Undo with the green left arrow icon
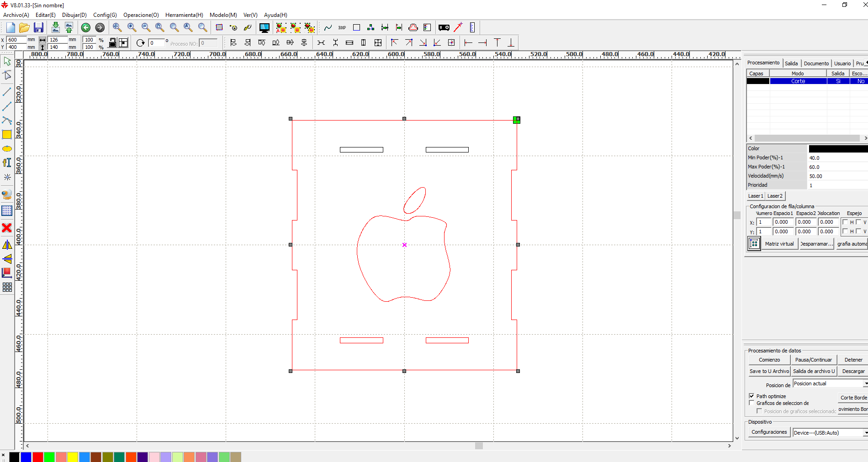This screenshot has height=462, width=868. tap(86, 27)
